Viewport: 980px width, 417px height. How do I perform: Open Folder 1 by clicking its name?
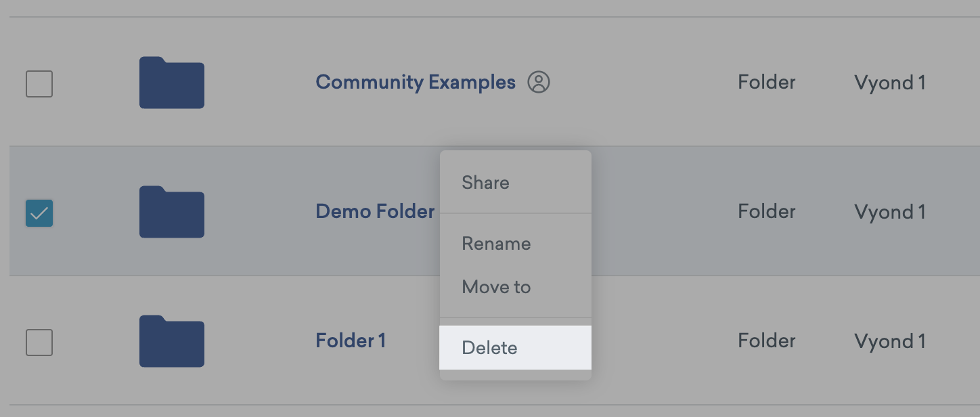tap(351, 341)
